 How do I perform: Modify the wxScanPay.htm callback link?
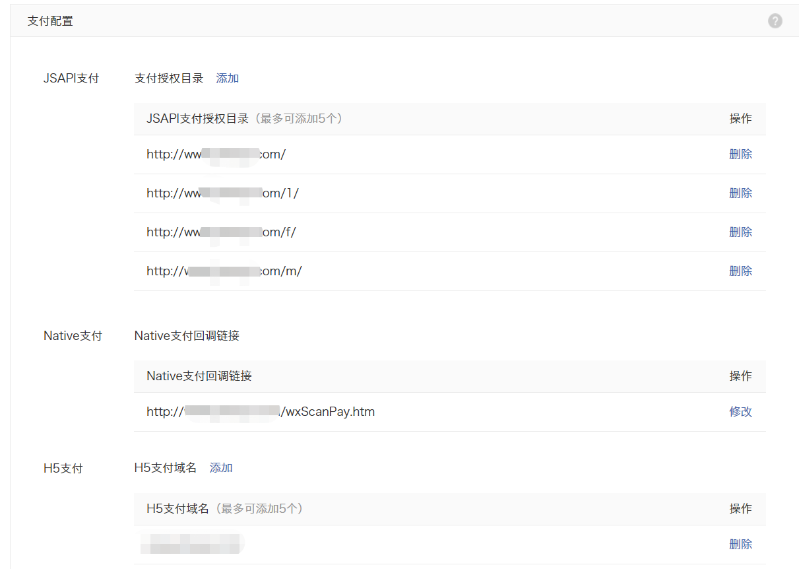[x=740, y=411]
